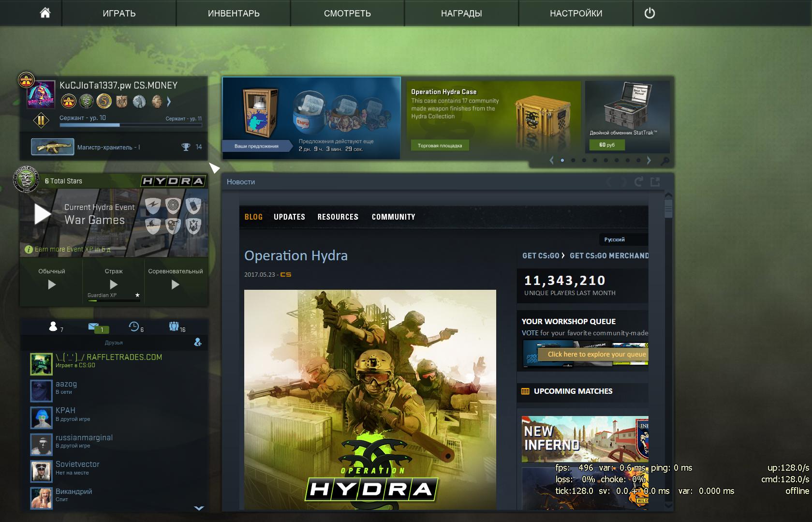Open the add friend icon
Screen dimensions: 812x522
tap(198, 343)
